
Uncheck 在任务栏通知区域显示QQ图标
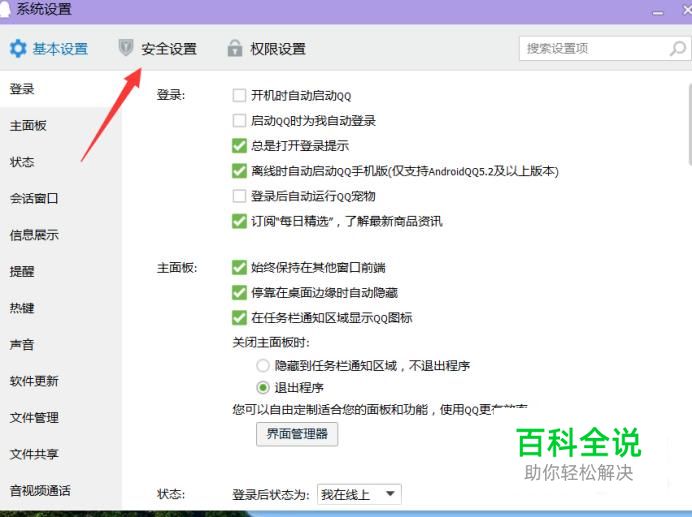pyautogui.click(x=239, y=317)
